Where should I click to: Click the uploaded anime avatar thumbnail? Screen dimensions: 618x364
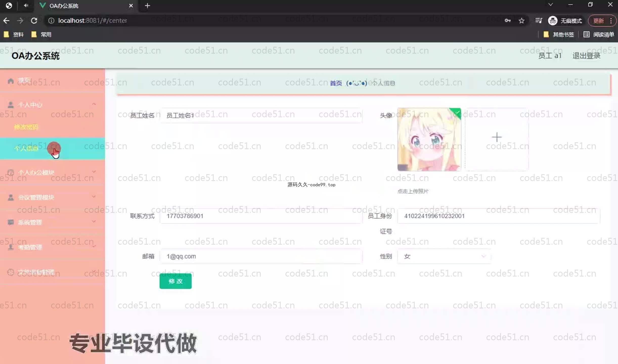tap(429, 139)
